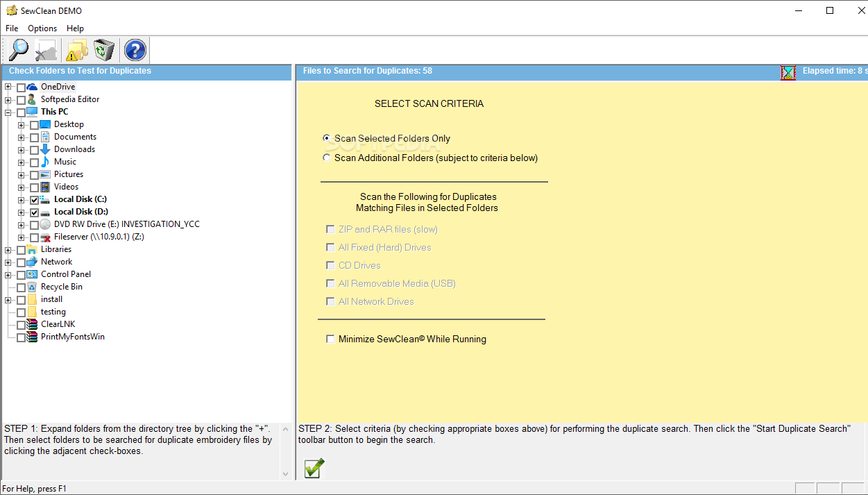The width and height of the screenshot is (868, 495).
Task: Select Local Disk (C:) label
Action: [x=80, y=199]
